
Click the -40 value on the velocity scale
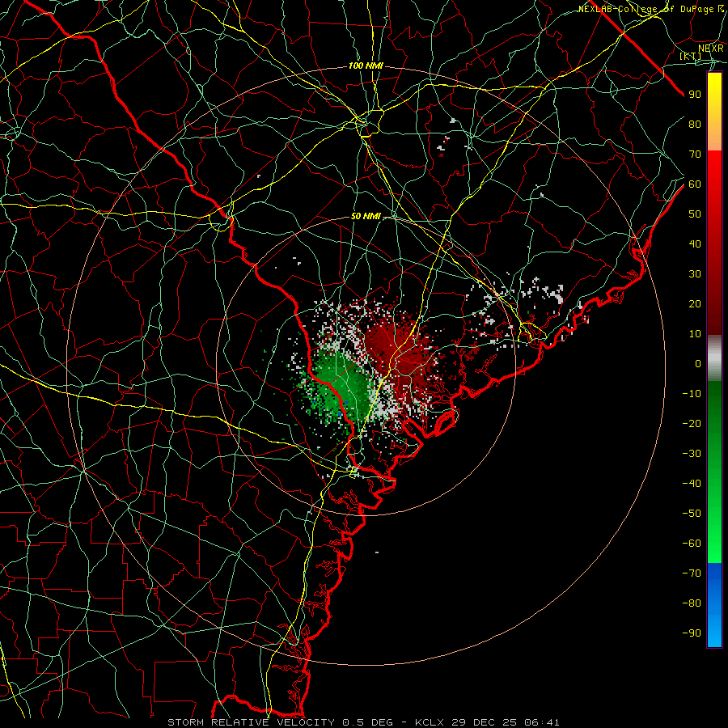tap(692, 484)
